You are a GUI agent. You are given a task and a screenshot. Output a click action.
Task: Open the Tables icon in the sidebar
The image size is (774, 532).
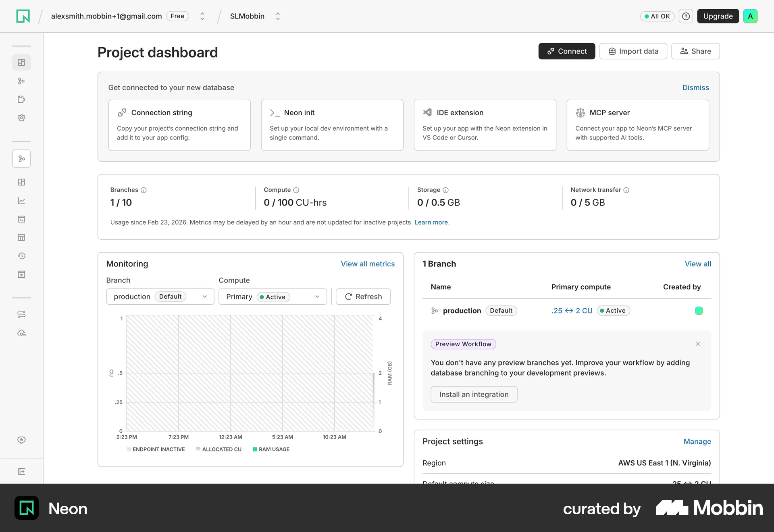tap(21, 237)
